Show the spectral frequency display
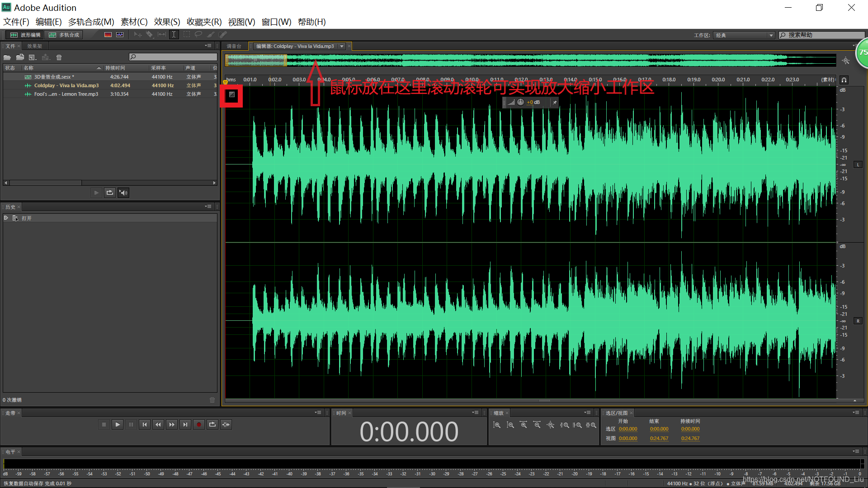868x488 pixels. [x=108, y=35]
